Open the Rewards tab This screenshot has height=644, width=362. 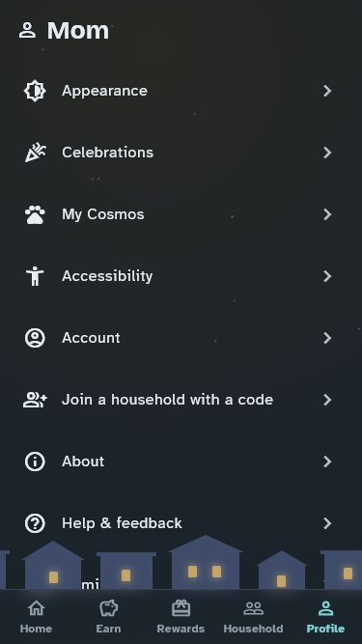point(181,617)
